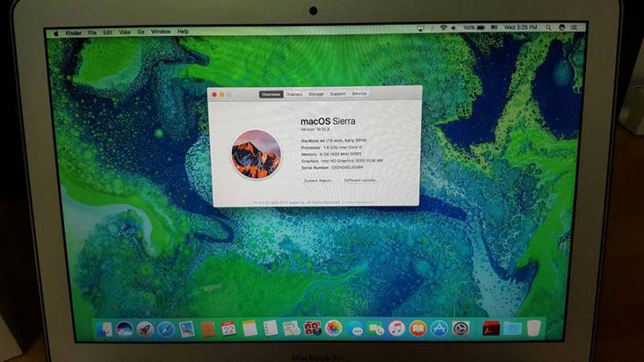Switch to the Support tab
Screen dimensions: 644x362
coord(337,93)
